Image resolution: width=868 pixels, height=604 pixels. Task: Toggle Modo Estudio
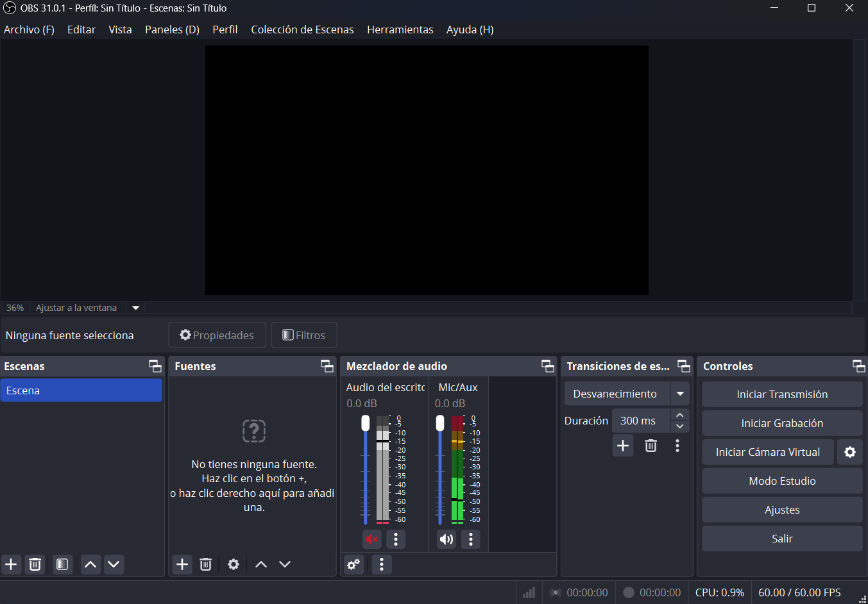click(x=782, y=481)
